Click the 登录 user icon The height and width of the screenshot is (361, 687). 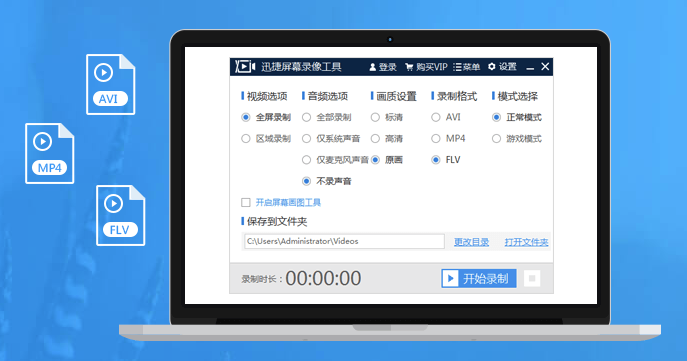pos(372,67)
